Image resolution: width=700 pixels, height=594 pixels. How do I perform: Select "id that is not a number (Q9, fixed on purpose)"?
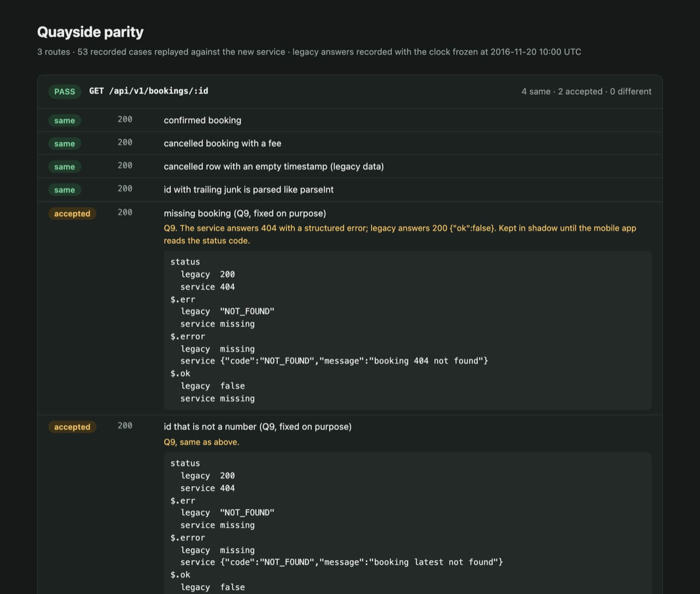pyautogui.click(x=258, y=427)
